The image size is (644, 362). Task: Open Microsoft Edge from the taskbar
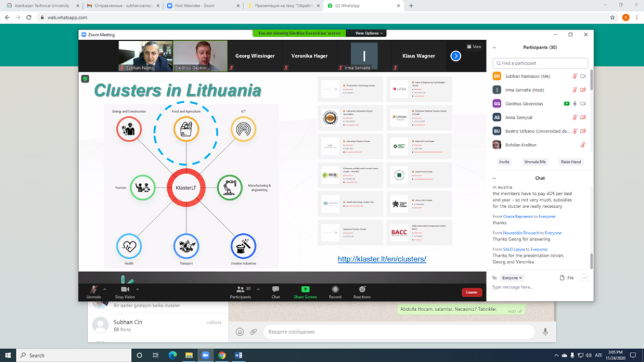(x=172, y=355)
